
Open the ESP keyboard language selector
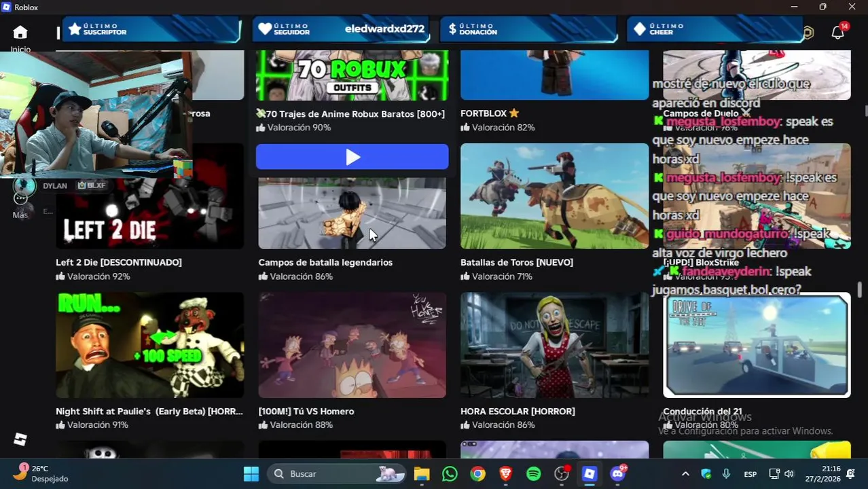click(x=751, y=474)
